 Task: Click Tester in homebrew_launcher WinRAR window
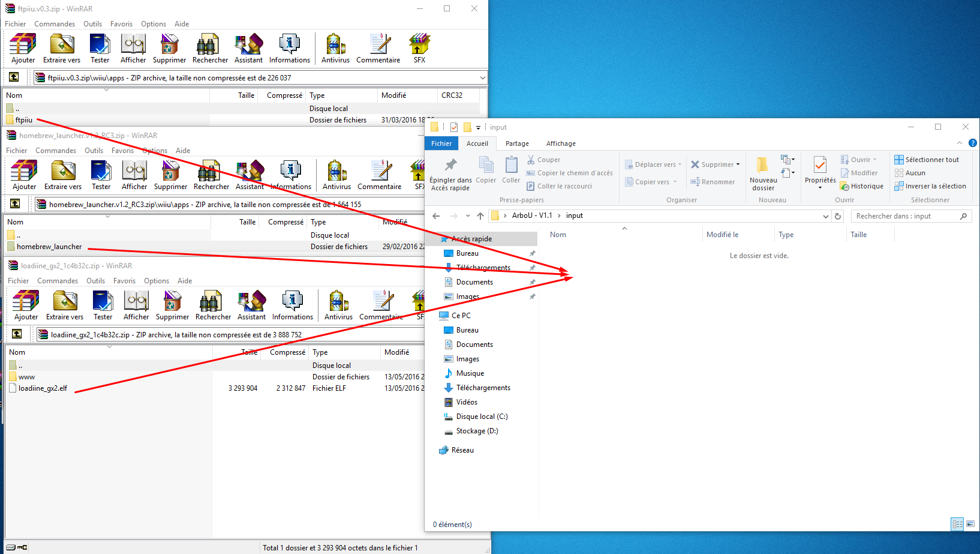click(101, 175)
